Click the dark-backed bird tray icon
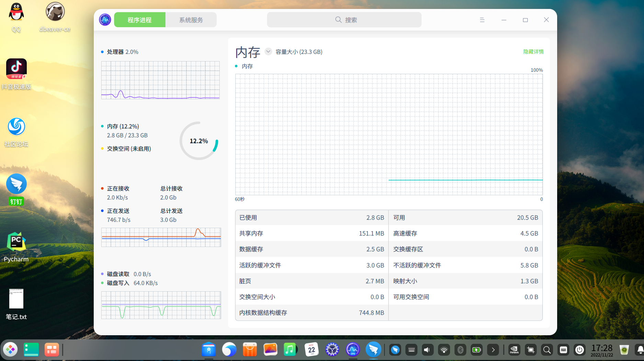The width and height of the screenshot is (644, 361). (395, 350)
